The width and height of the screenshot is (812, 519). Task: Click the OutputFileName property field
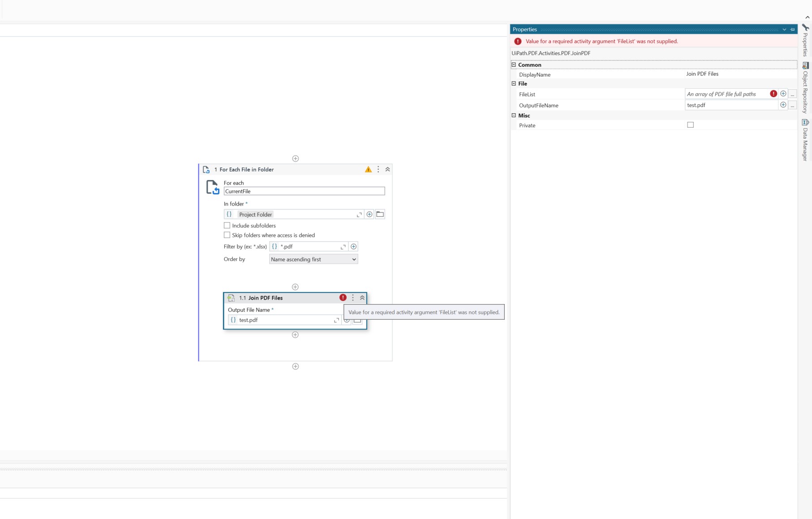tap(732, 105)
